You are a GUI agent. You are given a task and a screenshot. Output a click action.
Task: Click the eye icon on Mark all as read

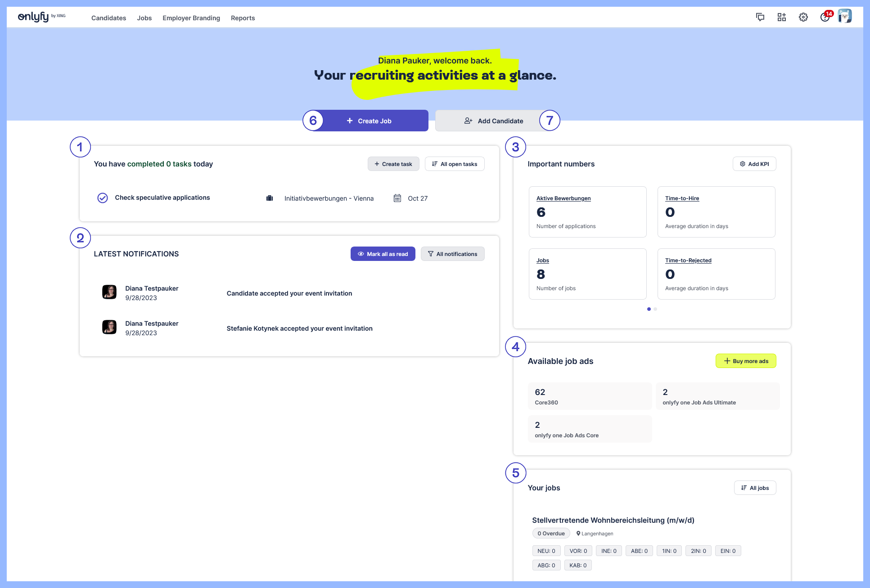click(x=361, y=254)
